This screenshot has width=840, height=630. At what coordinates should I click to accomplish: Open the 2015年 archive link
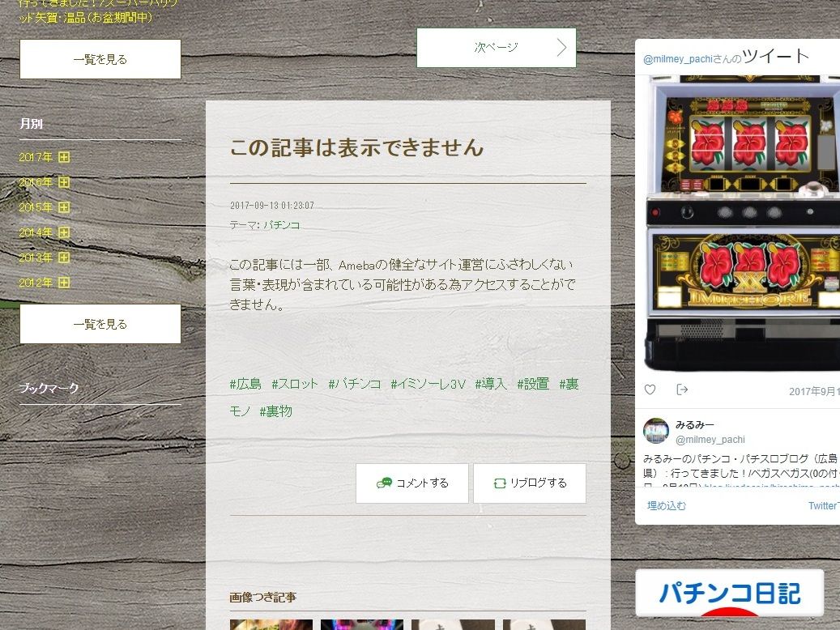point(36,207)
